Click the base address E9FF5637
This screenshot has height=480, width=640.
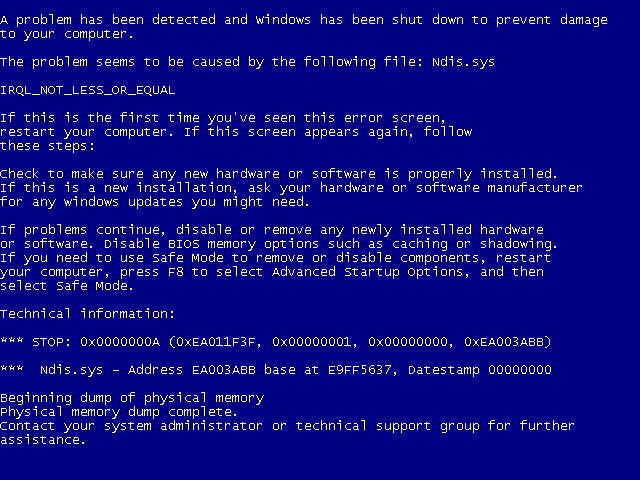pyautogui.click(x=362, y=370)
